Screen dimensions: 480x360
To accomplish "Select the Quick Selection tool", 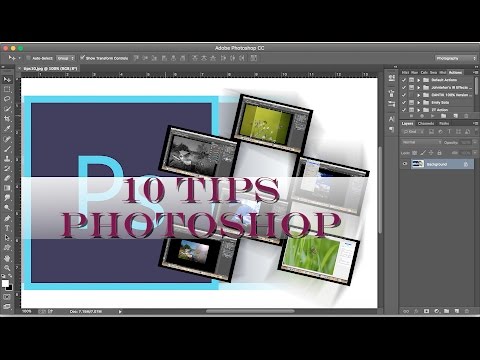I will pos(7,109).
